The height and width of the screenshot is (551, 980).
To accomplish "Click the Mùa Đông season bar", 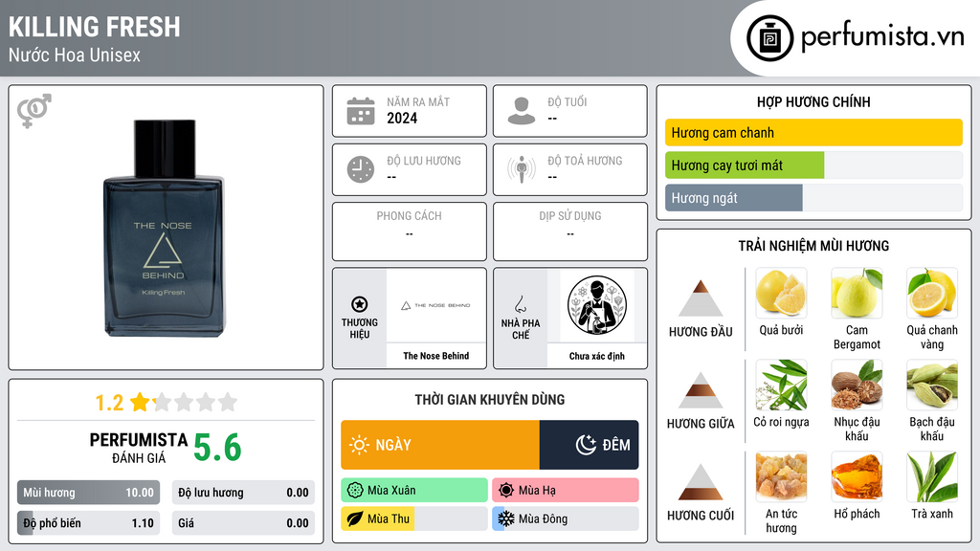I will pyautogui.click(x=566, y=518).
